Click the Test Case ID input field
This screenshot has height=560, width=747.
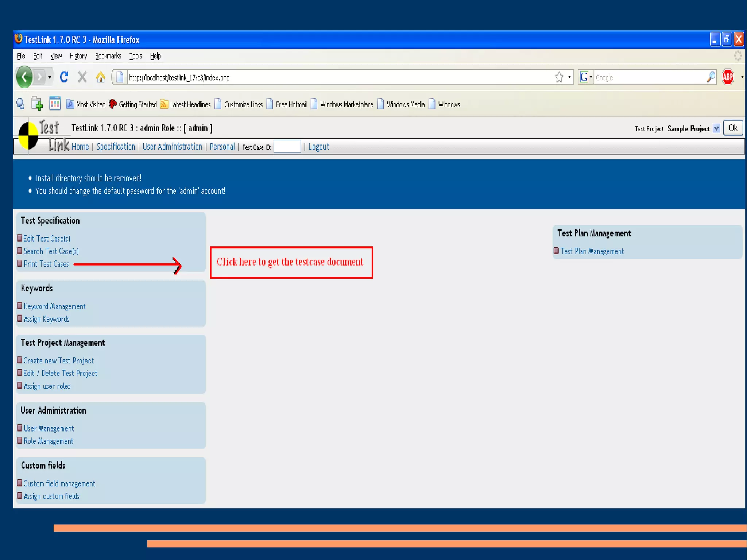(287, 147)
